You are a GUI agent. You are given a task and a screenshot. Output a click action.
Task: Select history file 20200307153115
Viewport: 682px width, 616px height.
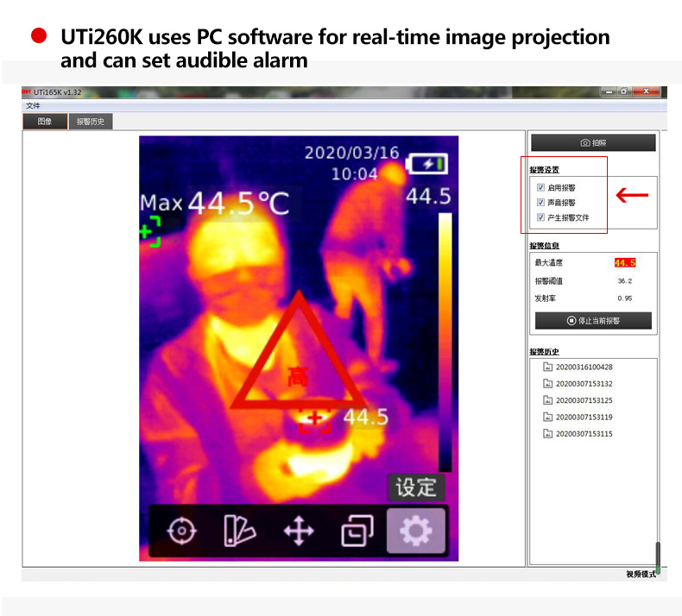pyautogui.click(x=578, y=434)
